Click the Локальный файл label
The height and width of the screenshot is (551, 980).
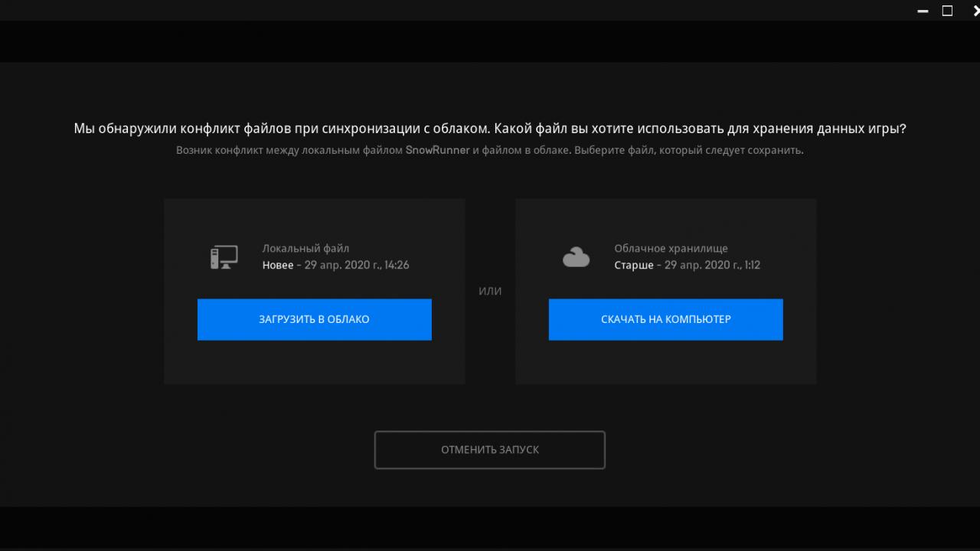point(305,249)
